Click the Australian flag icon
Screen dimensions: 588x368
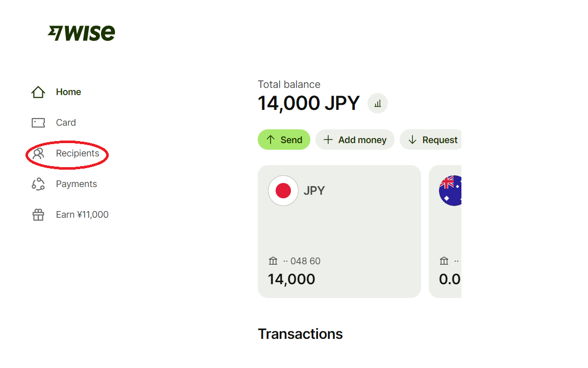click(x=450, y=191)
